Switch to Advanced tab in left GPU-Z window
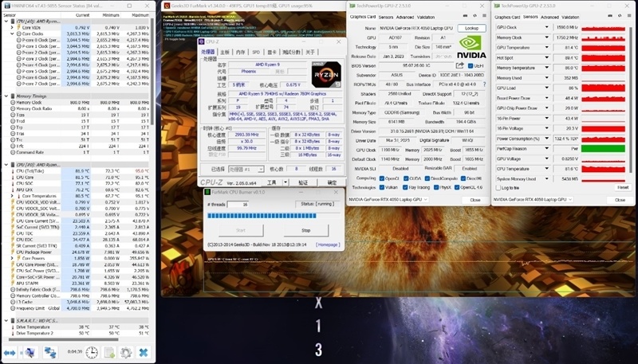638x364 pixels. pyautogui.click(x=405, y=17)
